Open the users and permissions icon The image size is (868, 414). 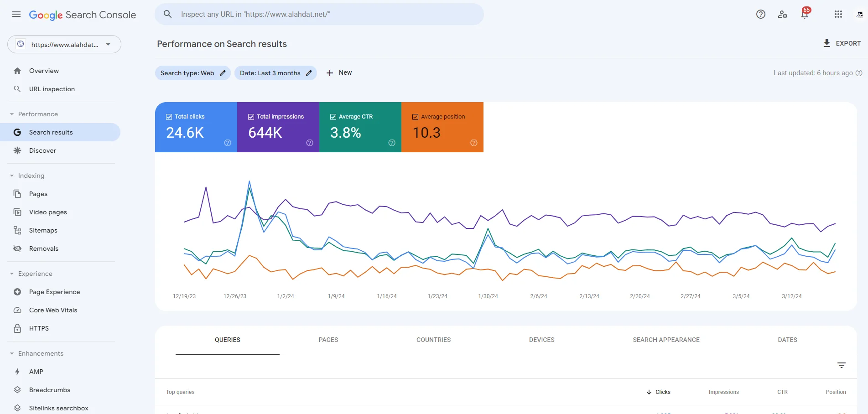click(783, 14)
